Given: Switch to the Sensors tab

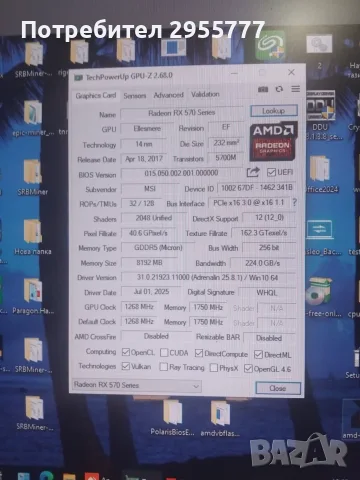Looking at the screenshot, I should (135, 96).
